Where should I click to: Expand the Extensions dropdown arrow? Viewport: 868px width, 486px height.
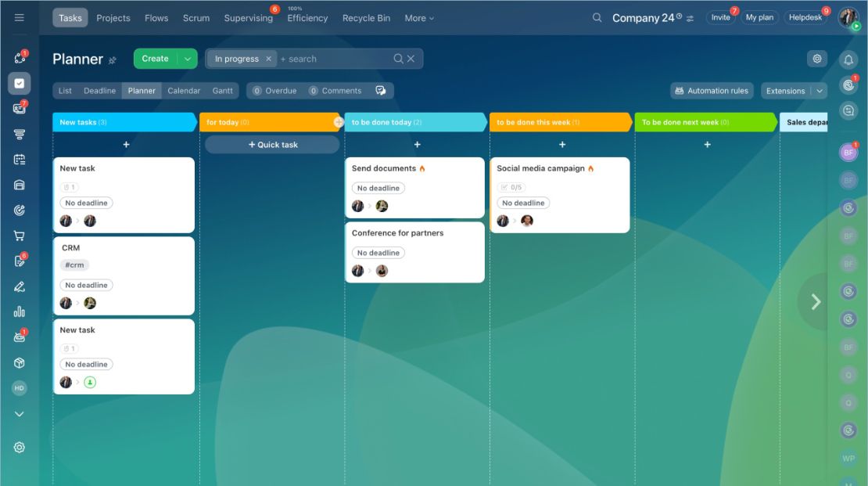[820, 91]
